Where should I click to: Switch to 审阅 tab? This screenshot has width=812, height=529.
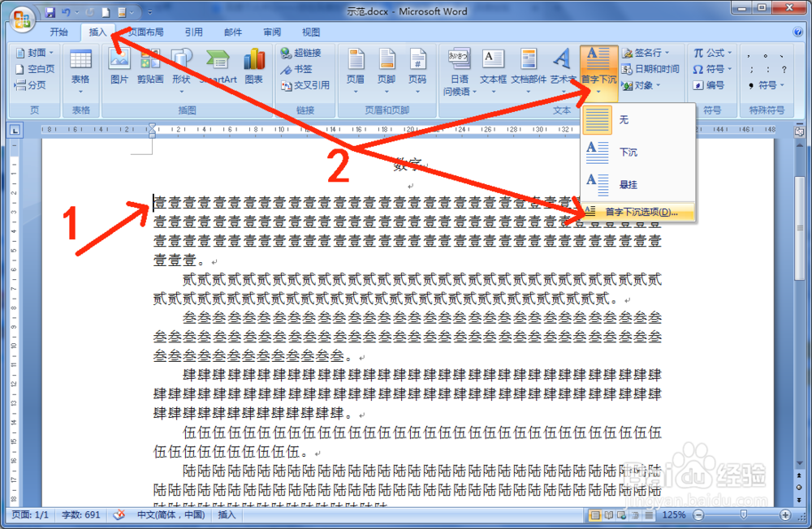272,32
